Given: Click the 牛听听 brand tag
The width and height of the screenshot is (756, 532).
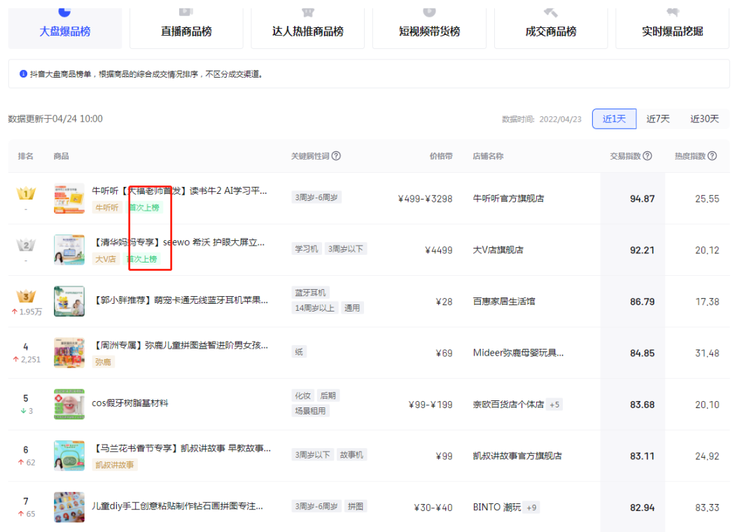Looking at the screenshot, I should coord(107,207).
